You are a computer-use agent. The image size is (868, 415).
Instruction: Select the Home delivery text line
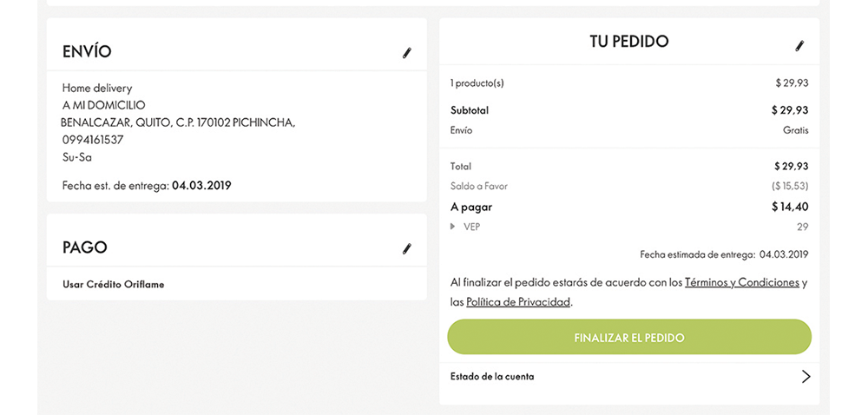pyautogui.click(x=97, y=88)
